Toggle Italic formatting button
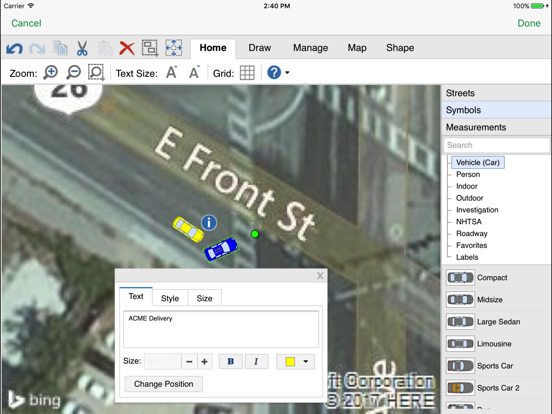This screenshot has width=552, height=414. point(256,362)
